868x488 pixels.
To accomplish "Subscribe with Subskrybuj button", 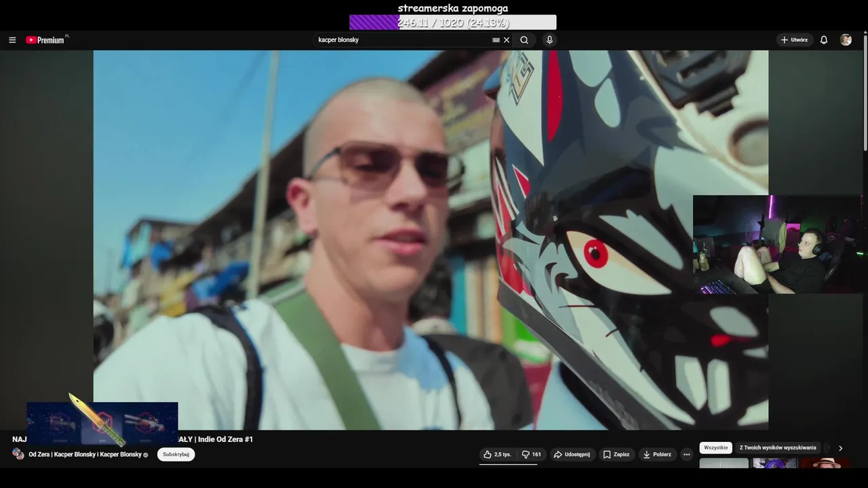I will point(176,454).
